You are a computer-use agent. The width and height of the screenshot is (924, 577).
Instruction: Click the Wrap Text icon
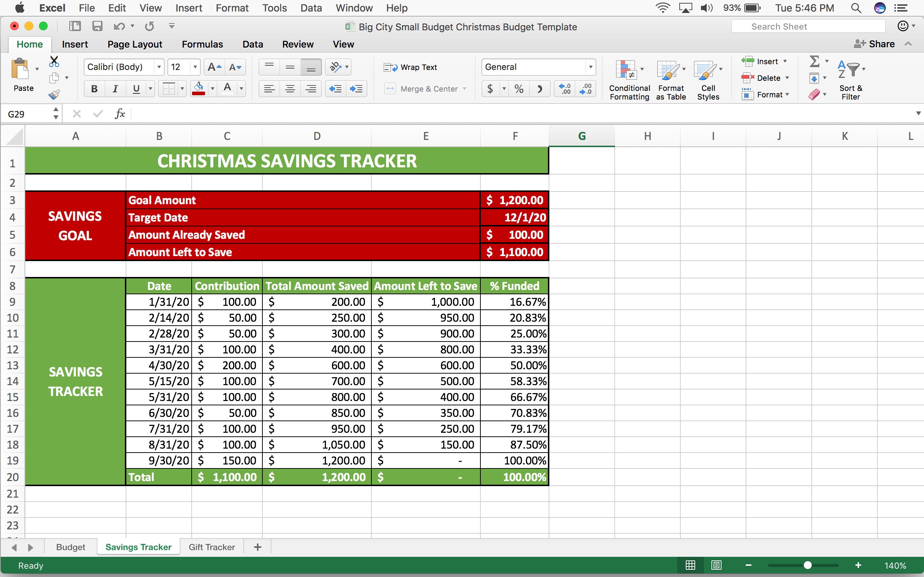[389, 67]
